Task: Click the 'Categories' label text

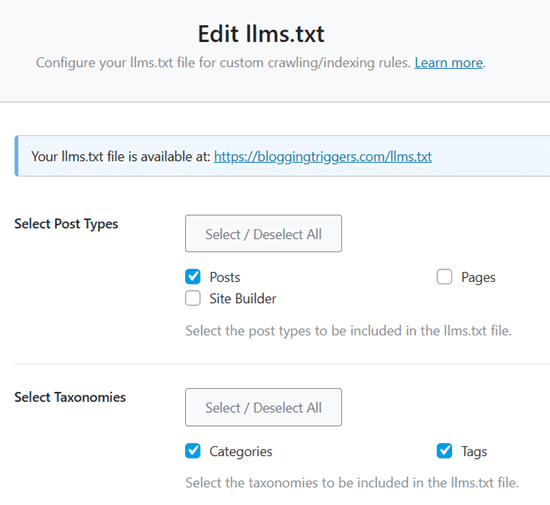Action: 241,452
